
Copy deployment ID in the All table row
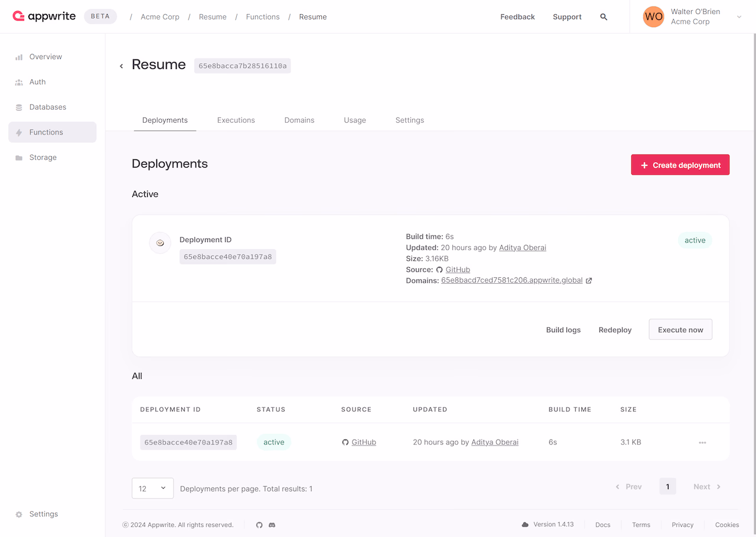[x=188, y=443]
